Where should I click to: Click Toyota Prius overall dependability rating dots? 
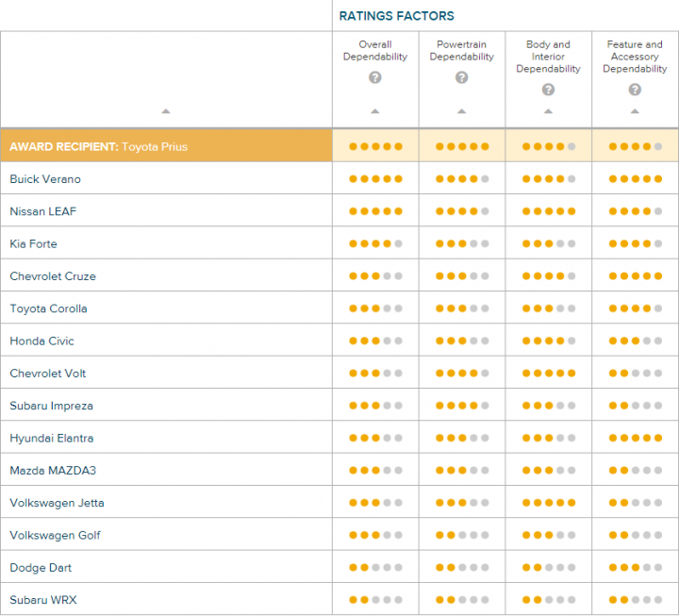point(375,146)
